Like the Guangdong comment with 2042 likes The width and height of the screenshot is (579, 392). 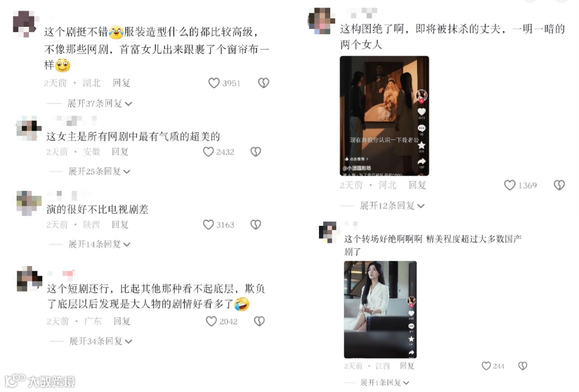point(211,321)
